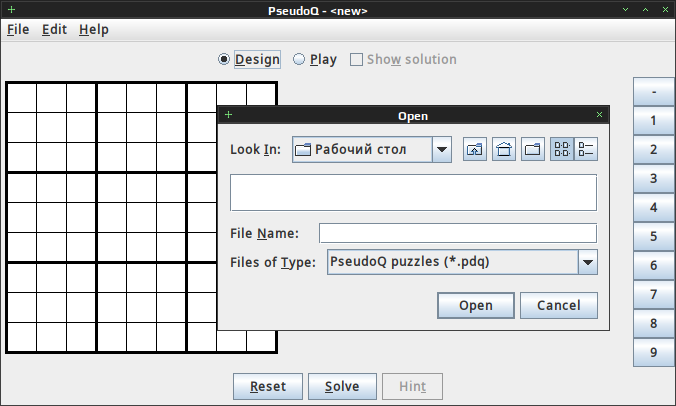Pick digit 5 from number panel

click(x=654, y=236)
